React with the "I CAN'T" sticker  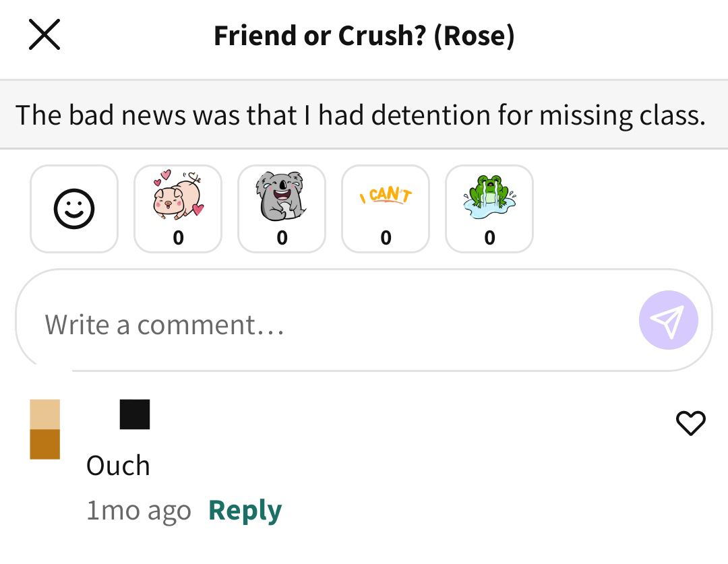pyautogui.click(x=386, y=209)
